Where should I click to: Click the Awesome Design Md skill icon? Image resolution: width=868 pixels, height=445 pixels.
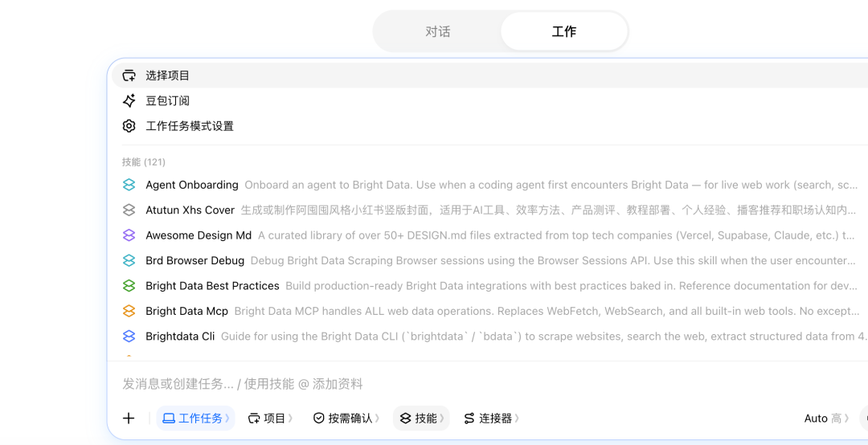[x=129, y=235]
